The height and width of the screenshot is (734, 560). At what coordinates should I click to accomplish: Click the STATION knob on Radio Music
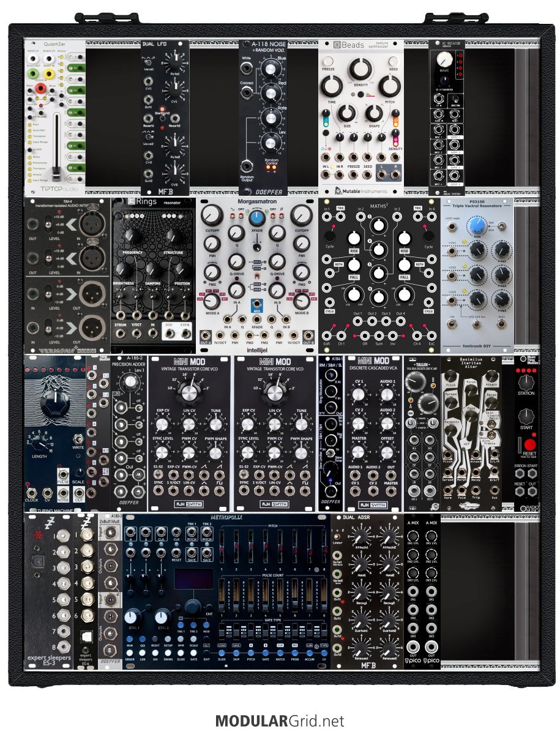[x=526, y=383]
